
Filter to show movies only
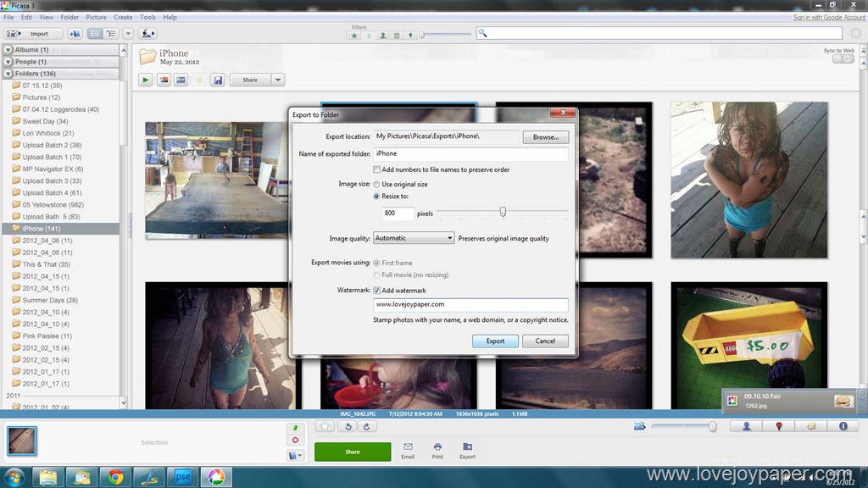tap(397, 36)
